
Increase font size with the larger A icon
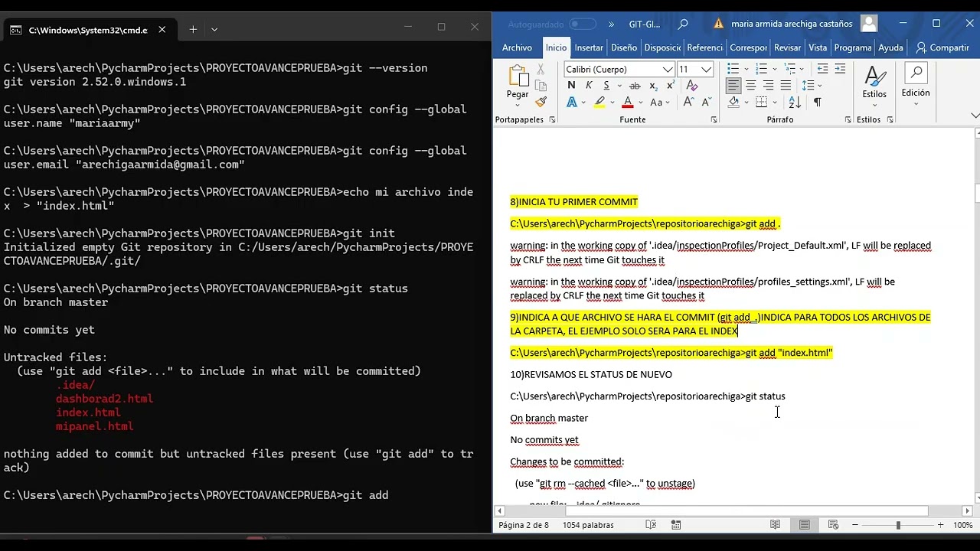tap(688, 102)
